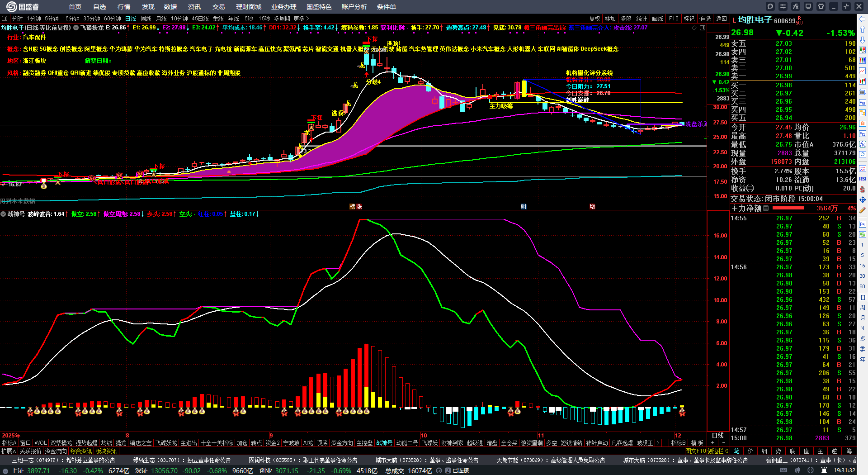Click the gear icon beside chart title
Image resolution: width=868 pixels, height=475 pixels.
point(76,28)
